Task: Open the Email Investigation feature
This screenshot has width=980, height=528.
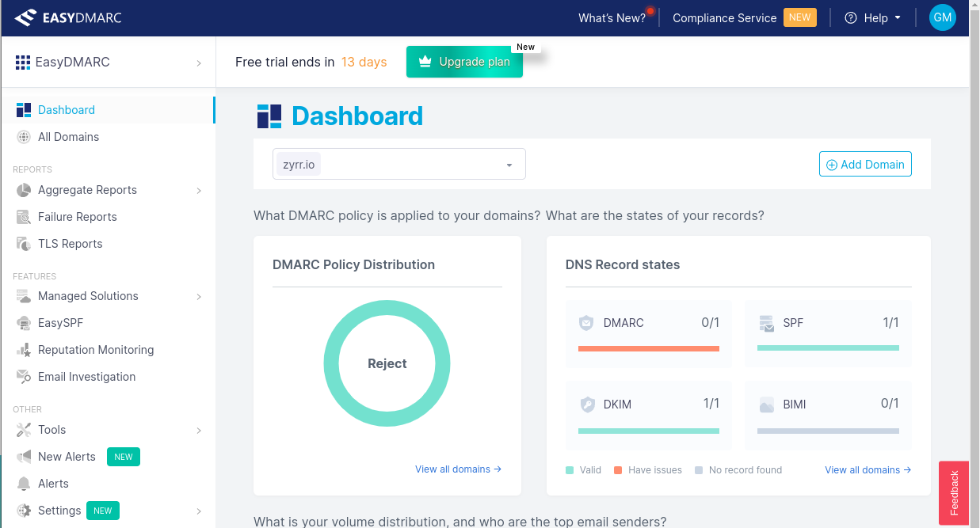Action: (x=86, y=376)
